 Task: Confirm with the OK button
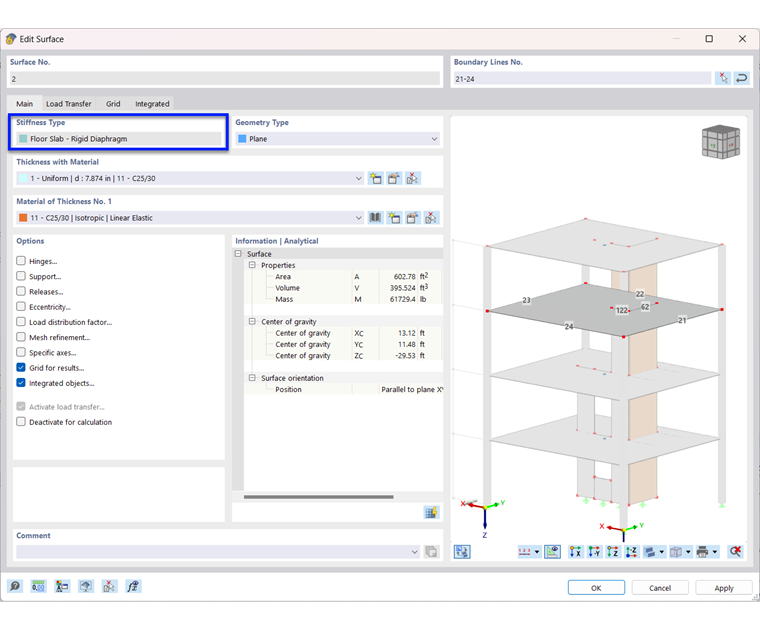[596, 588]
